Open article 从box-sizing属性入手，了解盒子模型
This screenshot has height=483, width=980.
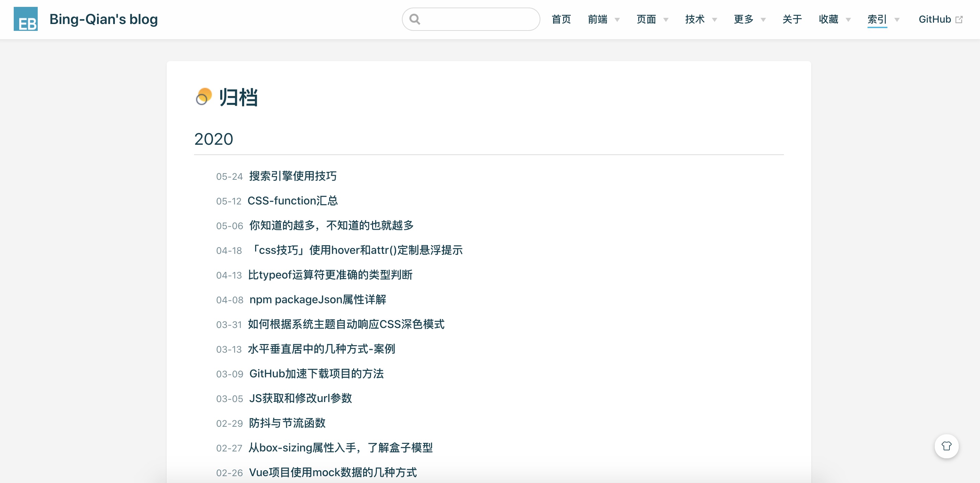click(x=340, y=448)
